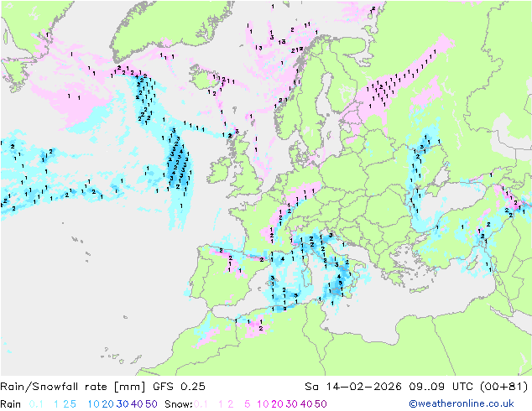This screenshot has height=411, width=532.
Task: Select the snow legend 40 value
Action: point(306,404)
